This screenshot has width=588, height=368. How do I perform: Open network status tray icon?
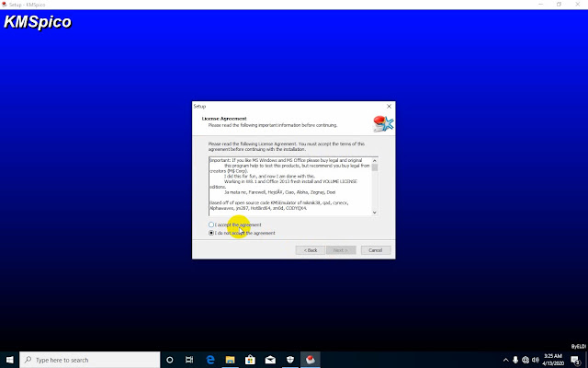pos(526,360)
